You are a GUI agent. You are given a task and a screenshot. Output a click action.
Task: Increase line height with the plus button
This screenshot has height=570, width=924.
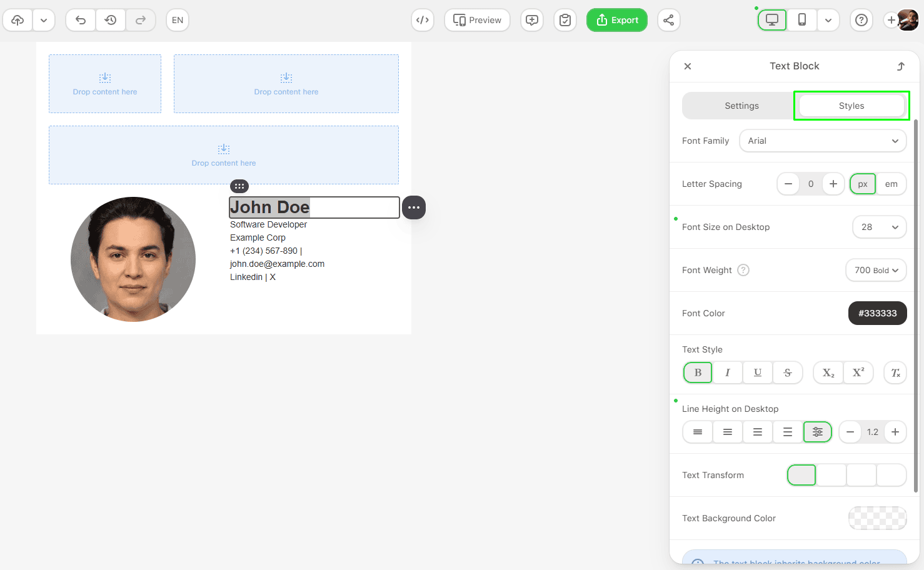[895, 432]
